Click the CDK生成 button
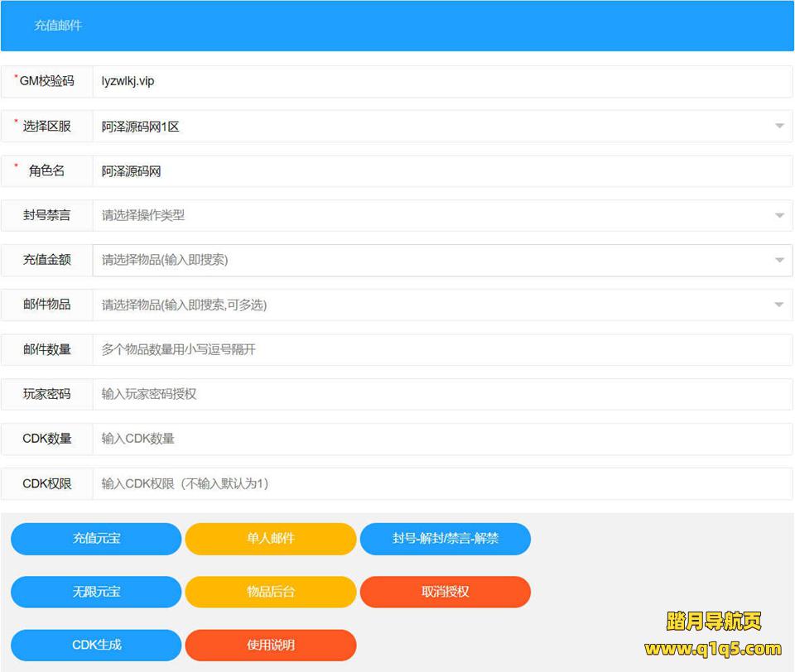Screen dimensions: 795x672 point(96,645)
